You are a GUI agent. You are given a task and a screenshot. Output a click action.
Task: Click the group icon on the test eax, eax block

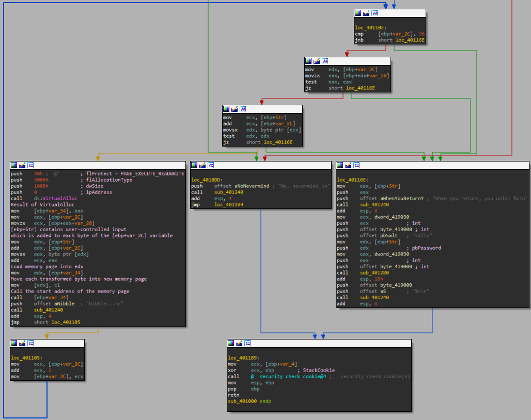tap(325, 60)
